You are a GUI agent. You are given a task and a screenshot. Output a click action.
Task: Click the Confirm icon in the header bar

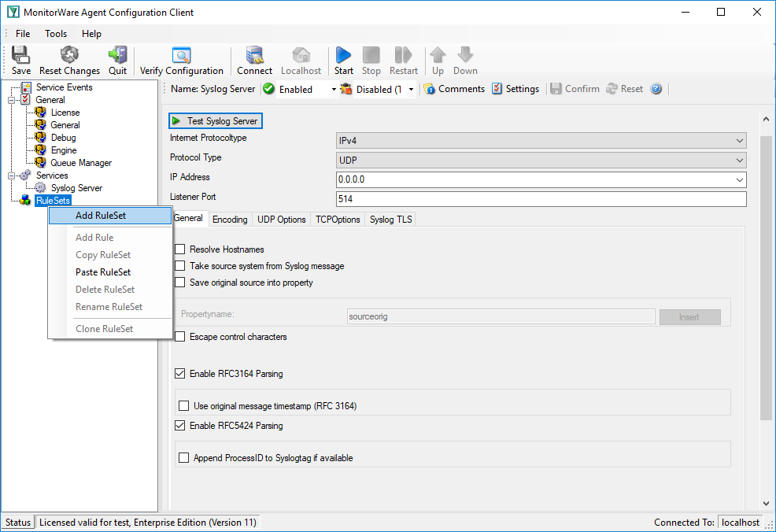[x=575, y=89]
